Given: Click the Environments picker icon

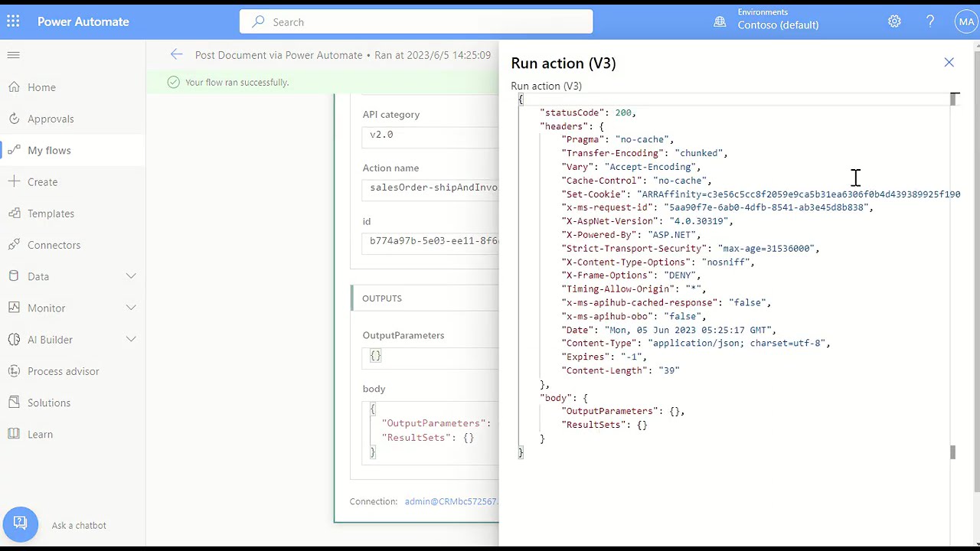Looking at the screenshot, I should 720,22.
